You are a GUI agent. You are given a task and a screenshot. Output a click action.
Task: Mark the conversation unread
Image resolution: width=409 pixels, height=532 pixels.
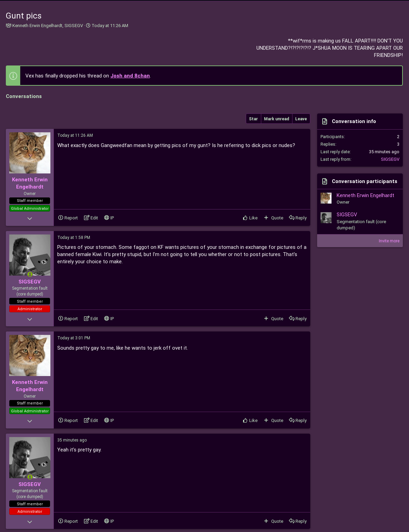click(x=277, y=119)
